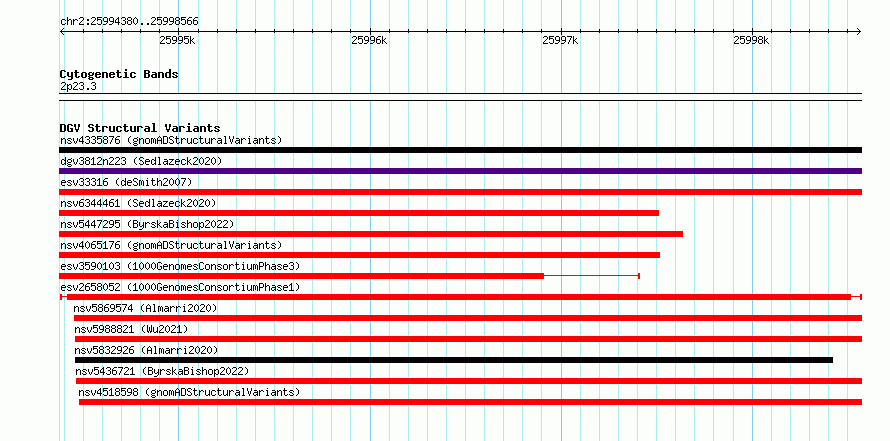Select the thick red esv3590103 bar
This screenshot has width=890, height=441.
(x=301, y=276)
